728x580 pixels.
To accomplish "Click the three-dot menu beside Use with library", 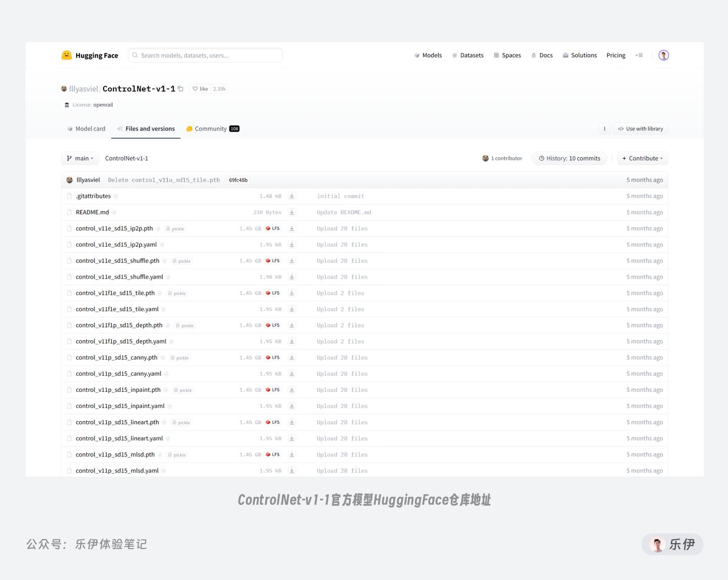I will pos(605,128).
